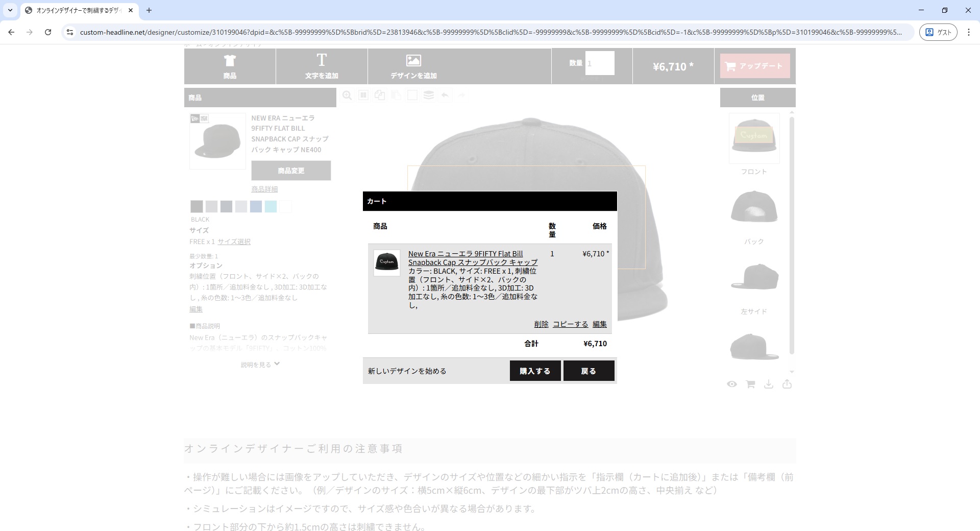
Task: Select the light blue color swatch
Action: pyautogui.click(x=271, y=206)
